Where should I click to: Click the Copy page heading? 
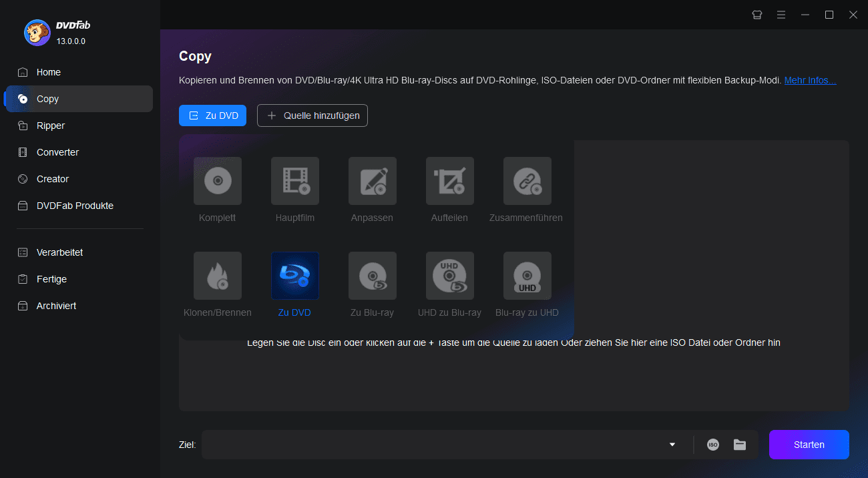195,56
